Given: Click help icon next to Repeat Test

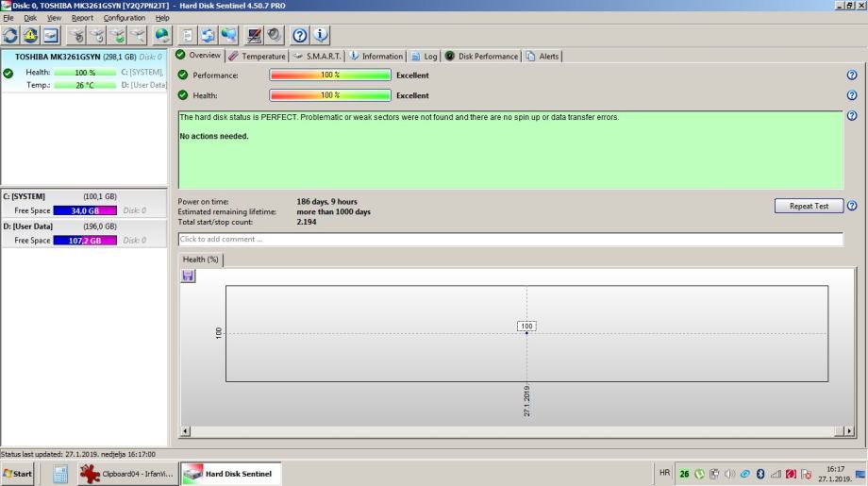Looking at the screenshot, I should (x=852, y=206).
